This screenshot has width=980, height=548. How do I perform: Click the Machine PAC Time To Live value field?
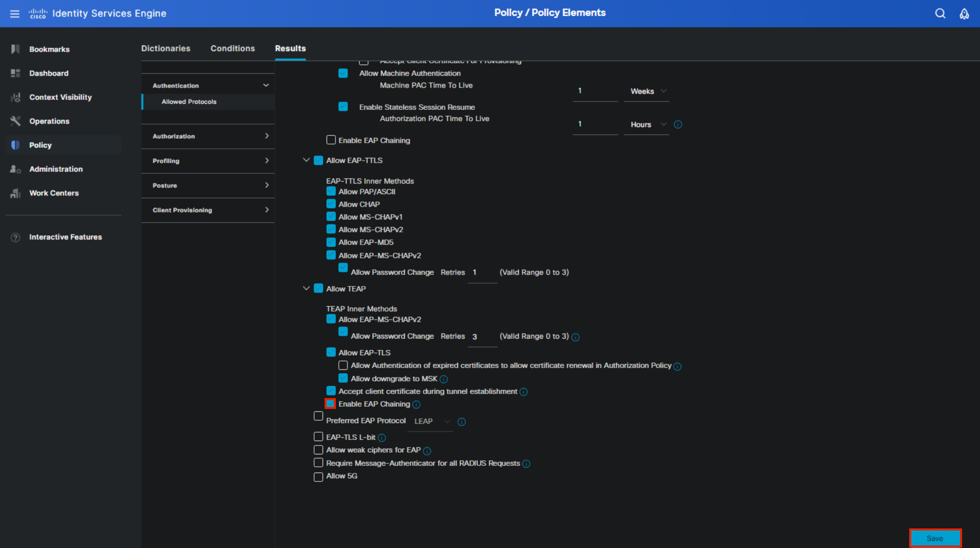tap(595, 91)
